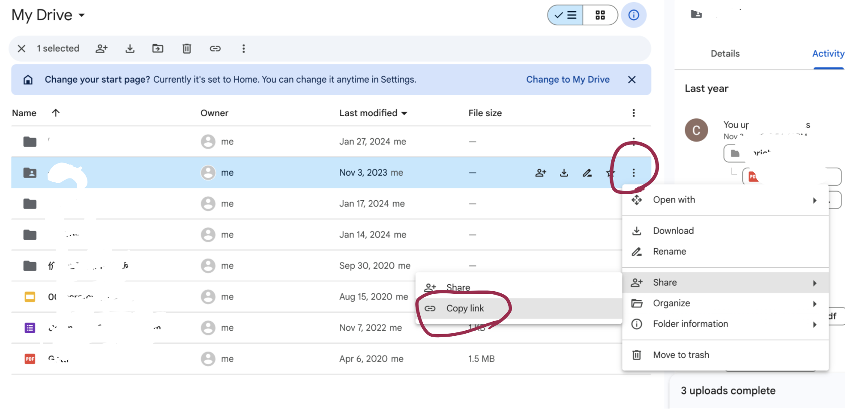Screen dimensions: 868x416
Task: Switch to list layout view
Action: pos(566,15)
